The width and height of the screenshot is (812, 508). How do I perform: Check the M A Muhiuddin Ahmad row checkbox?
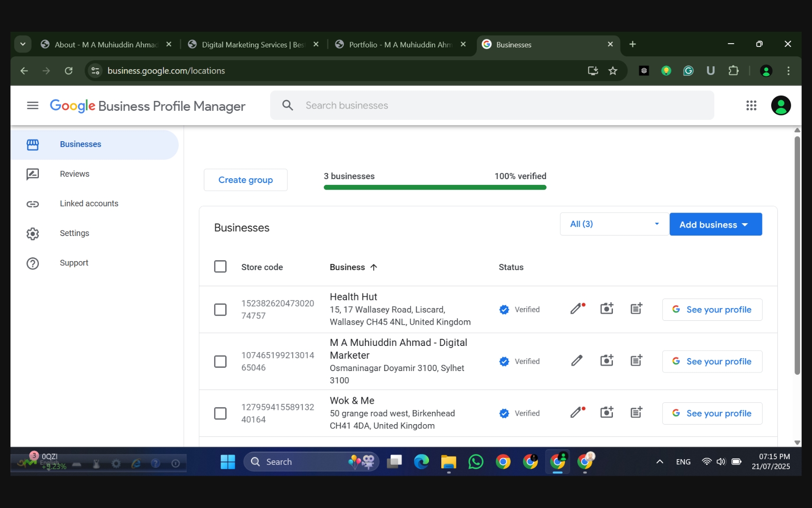pos(220,362)
